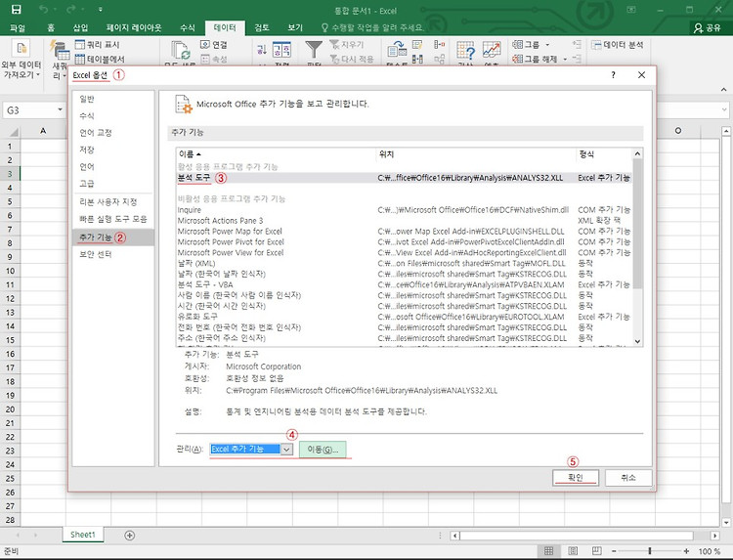Open the 보기 ribbon tab
Viewport: 733px width, 560px height.
point(295,27)
